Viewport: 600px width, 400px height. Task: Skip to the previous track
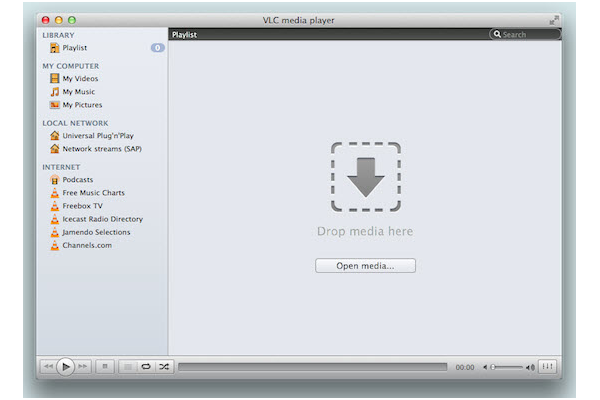[x=47, y=367]
